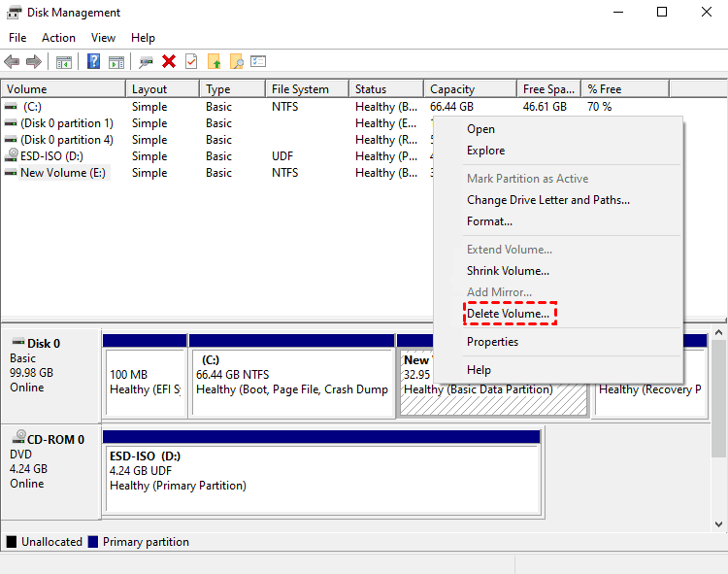Open the View menu

coord(103,38)
